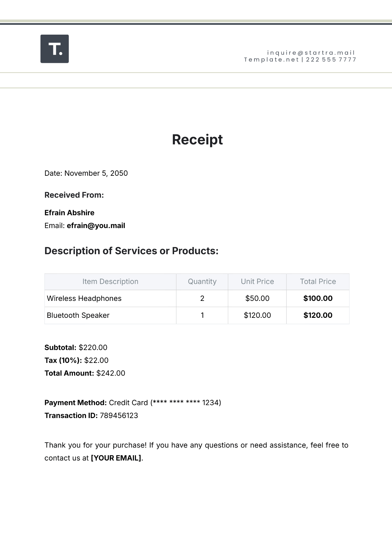Click the Unit Price column header

[x=257, y=282]
